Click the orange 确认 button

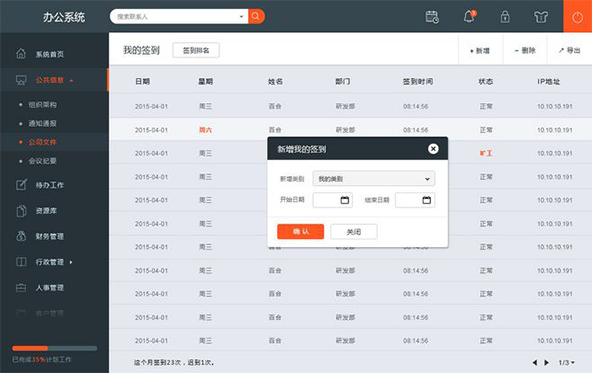tap(301, 231)
